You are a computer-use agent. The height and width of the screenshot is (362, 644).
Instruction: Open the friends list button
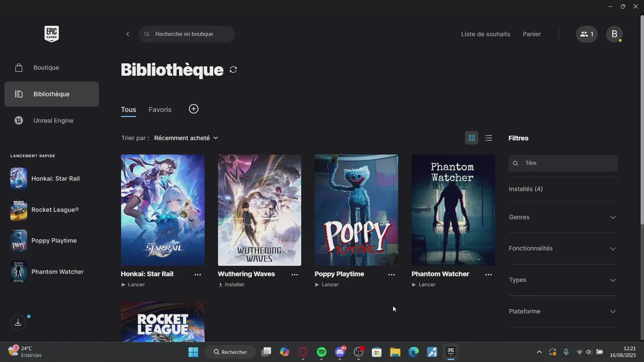pos(587,34)
